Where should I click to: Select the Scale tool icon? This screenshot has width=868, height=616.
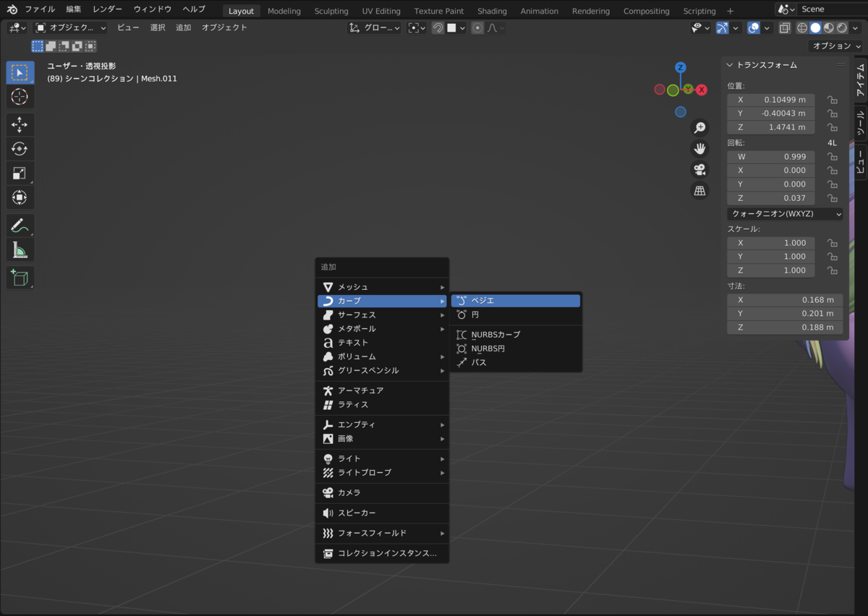click(x=20, y=173)
